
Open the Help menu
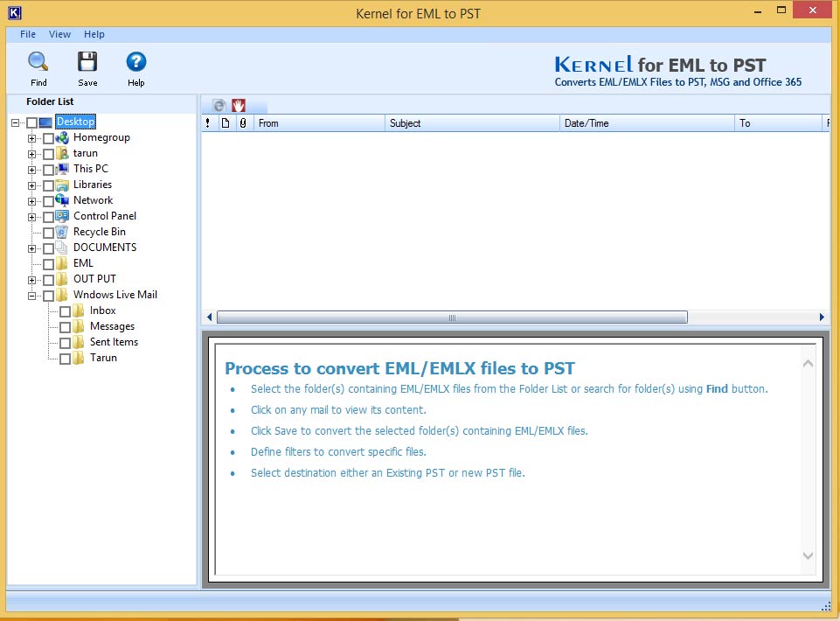(x=94, y=34)
